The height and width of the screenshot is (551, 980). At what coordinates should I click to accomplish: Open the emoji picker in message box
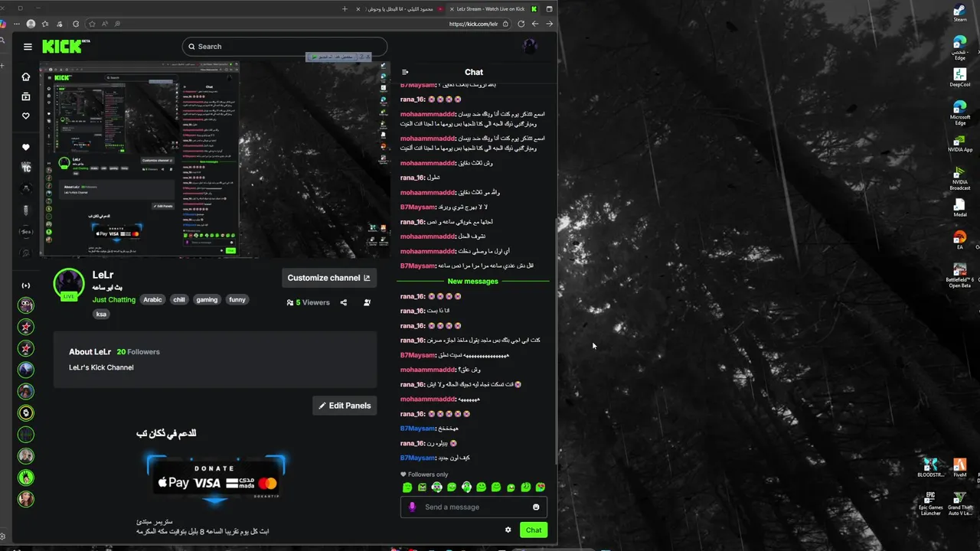[536, 507]
